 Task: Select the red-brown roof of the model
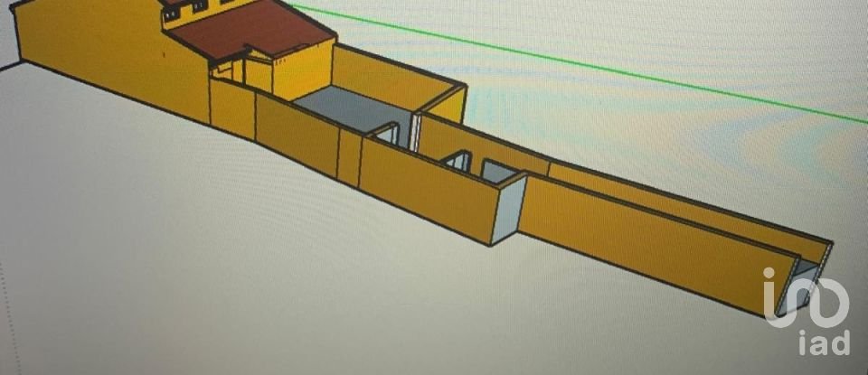252,31
